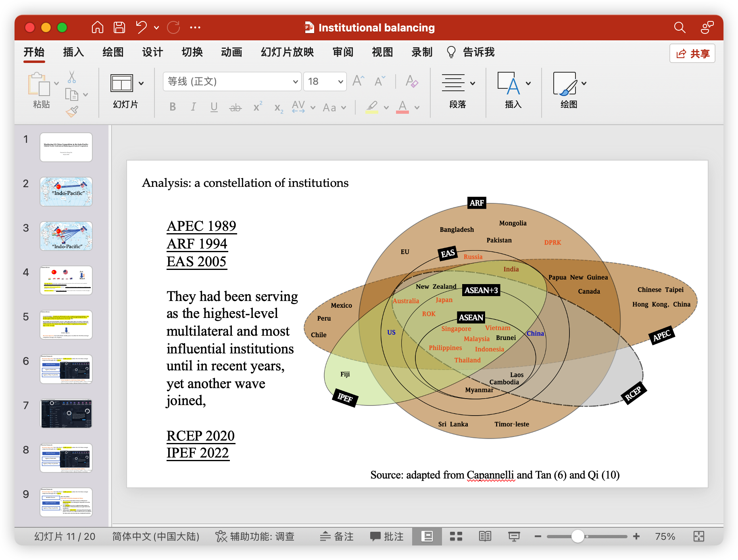The width and height of the screenshot is (738, 560).
Task: Save the presentation with floppy disk icon
Action: point(119,27)
